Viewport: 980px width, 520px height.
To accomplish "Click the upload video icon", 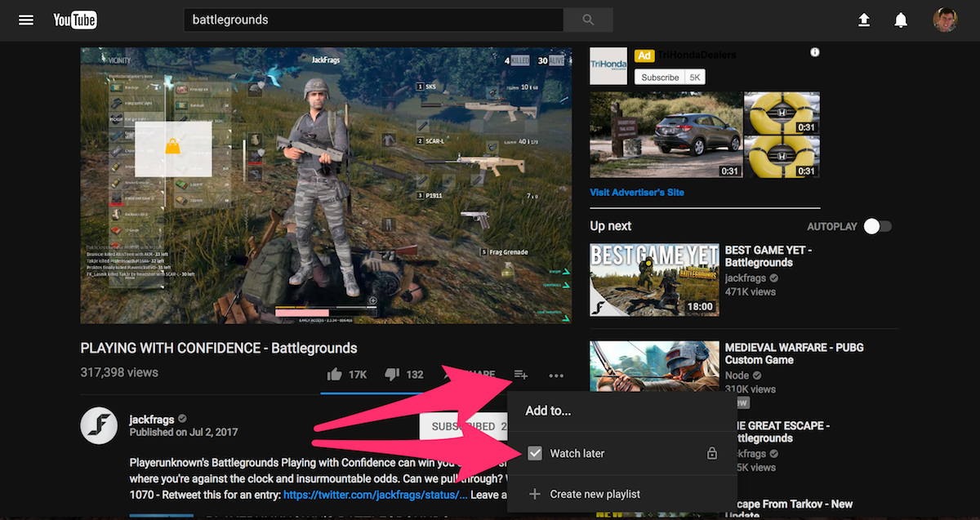I will point(864,20).
